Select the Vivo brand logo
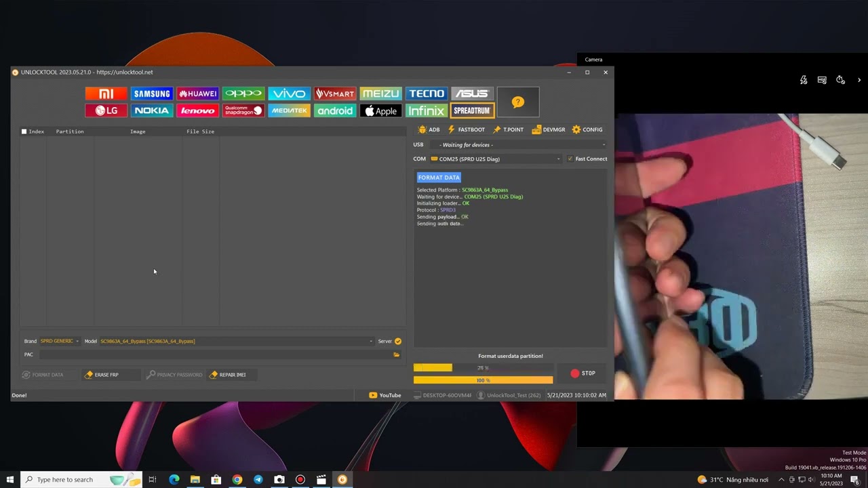The image size is (868, 488). tap(289, 94)
